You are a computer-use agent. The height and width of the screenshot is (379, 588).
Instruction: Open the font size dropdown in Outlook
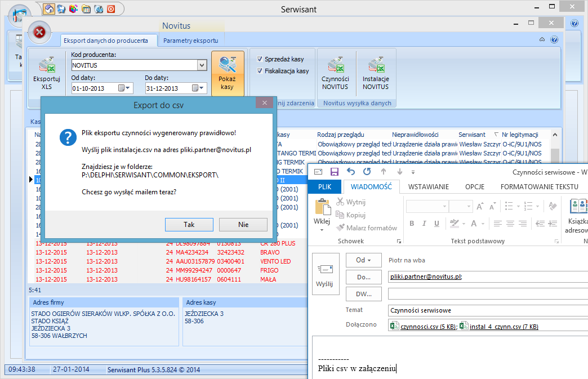469,206
